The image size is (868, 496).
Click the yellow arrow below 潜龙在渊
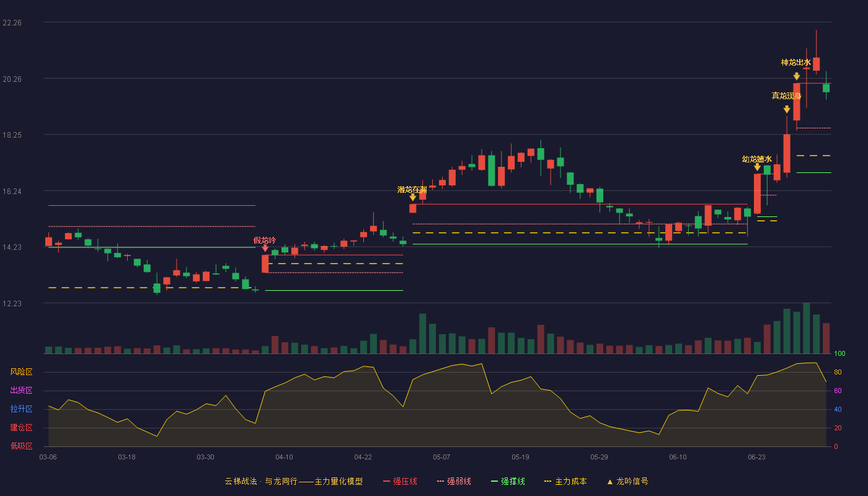coord(413,198)
